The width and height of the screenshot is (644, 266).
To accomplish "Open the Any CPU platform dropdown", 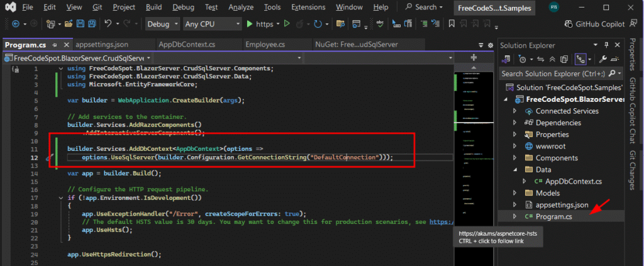I will point(212,25).
